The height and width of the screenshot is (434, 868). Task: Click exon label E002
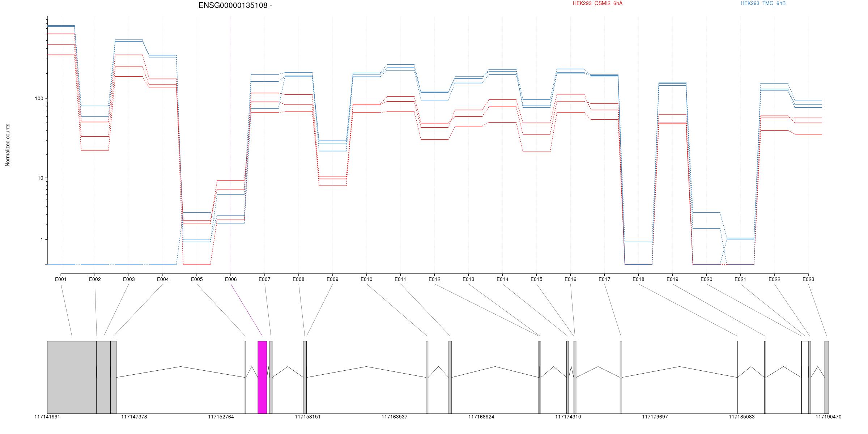[x=95, y=279]
